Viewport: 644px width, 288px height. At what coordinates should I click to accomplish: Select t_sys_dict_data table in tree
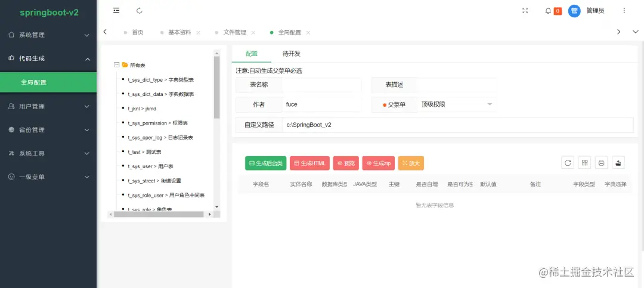(160, 94)
